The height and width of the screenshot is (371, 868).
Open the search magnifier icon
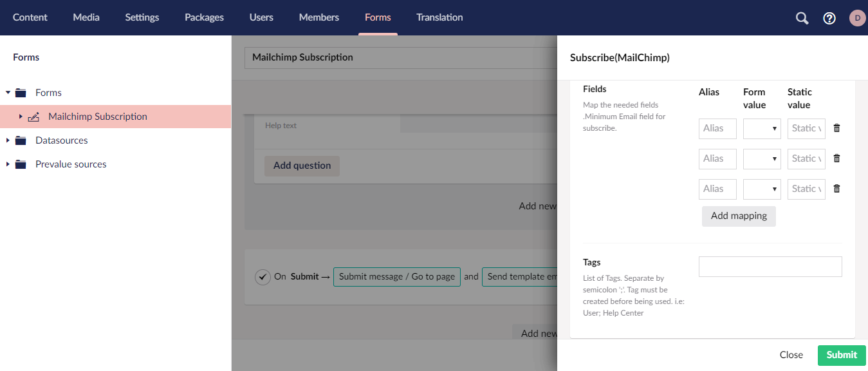pyautogui.click(x=802, y=18)
